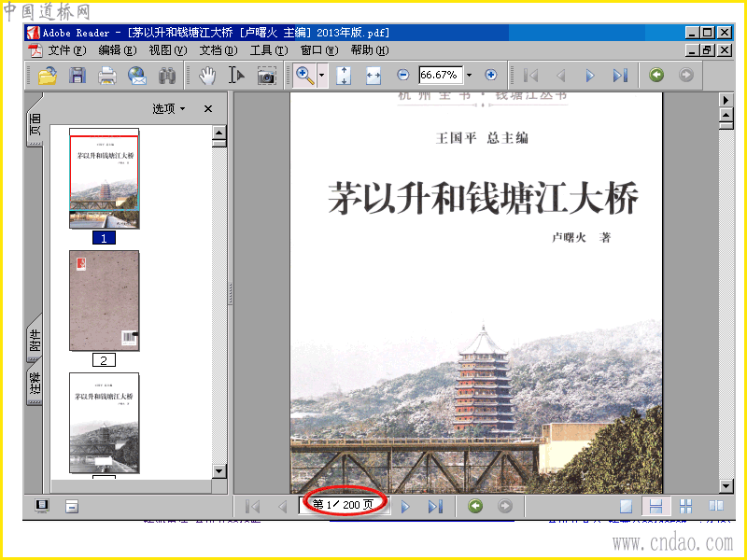This screenshot has height=560, width=747.
Task: Open the zoom tool dropdown arrow
Action: point(322,76)
